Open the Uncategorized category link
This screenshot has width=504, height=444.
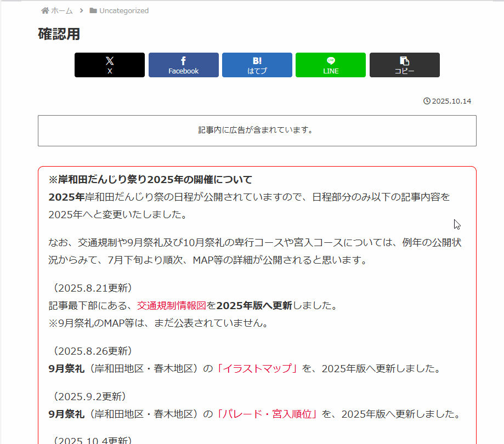[x=123, y=10]
